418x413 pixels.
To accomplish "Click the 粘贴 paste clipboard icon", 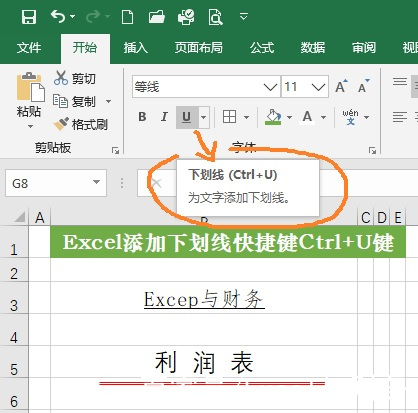I will (30, 87).
